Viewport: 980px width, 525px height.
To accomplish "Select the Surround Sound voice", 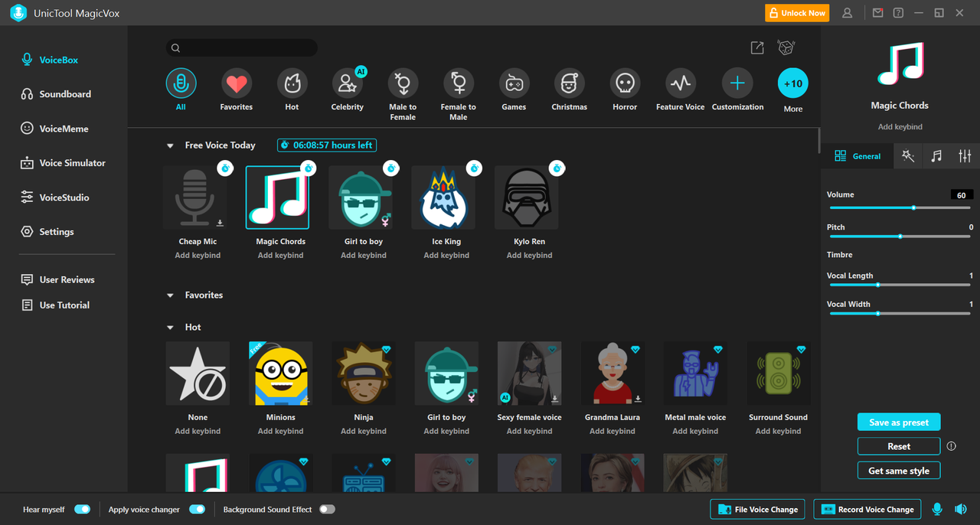I will tap(779, 373).
